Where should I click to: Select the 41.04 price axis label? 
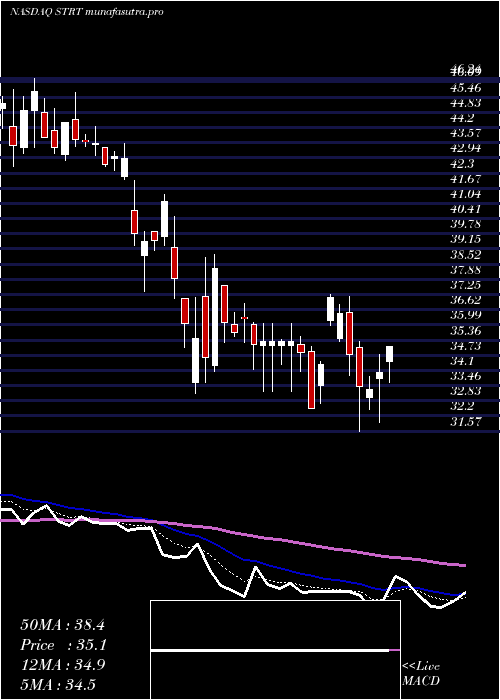tap(465, 194)
